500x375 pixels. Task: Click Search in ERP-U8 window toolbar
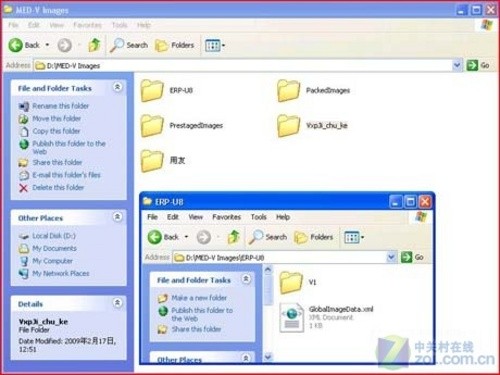tap(268, 237)
